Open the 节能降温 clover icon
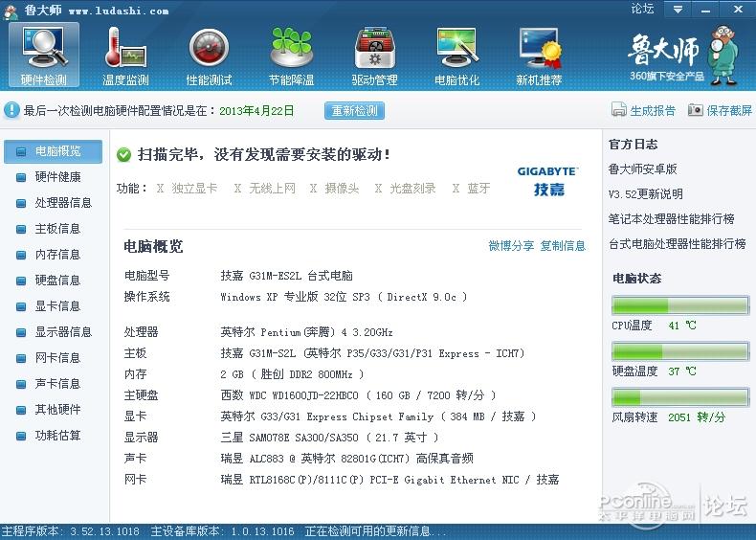This screenshot has height=540, width=756. pyautogui.click(x=292, y=55)
